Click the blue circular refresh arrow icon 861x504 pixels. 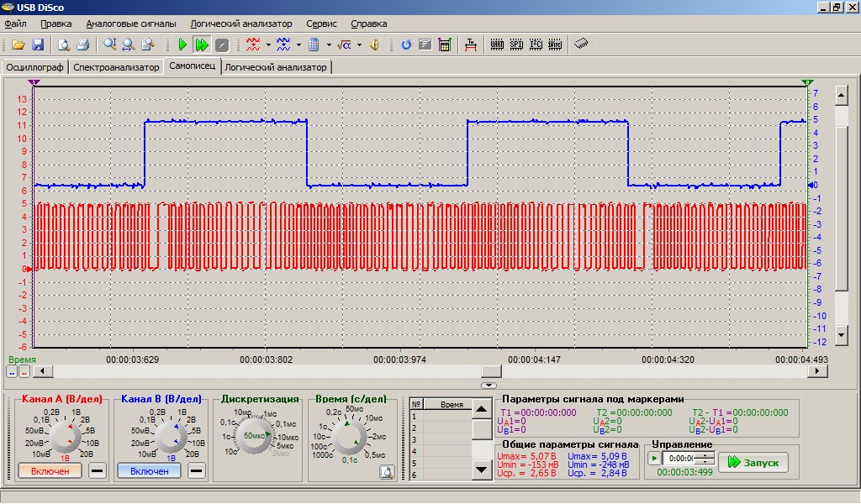tap(406, 45)
